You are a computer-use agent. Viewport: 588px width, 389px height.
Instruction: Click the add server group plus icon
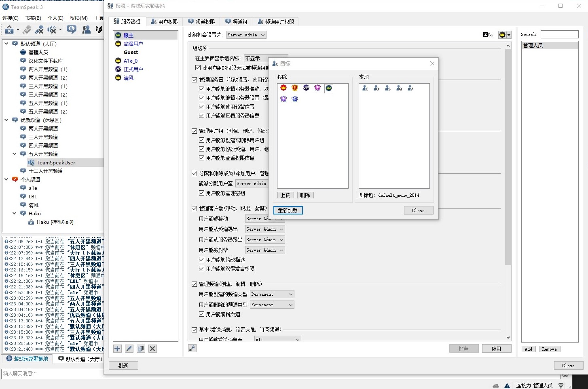pos(117,349)
